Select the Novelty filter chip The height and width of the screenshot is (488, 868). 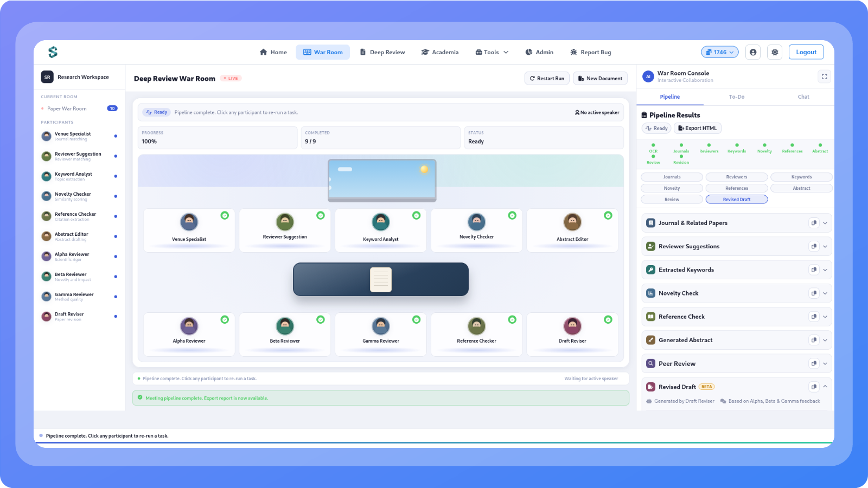[672, 188]
